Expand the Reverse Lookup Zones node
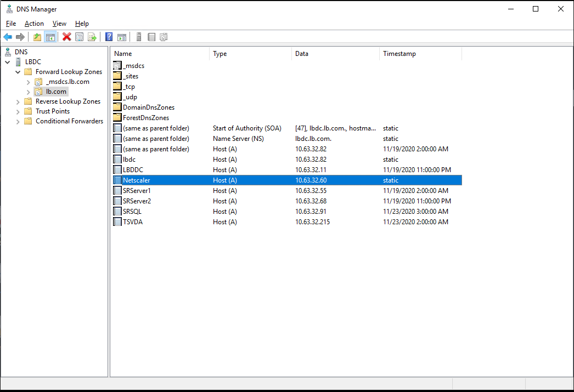The height and width of the screenshot is (392, 574). pos(17,101)
